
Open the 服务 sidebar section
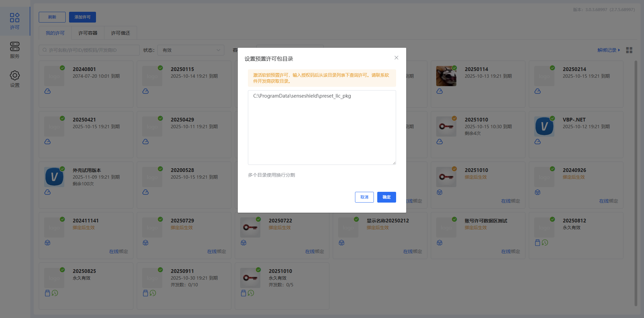(x=15, y=50)
